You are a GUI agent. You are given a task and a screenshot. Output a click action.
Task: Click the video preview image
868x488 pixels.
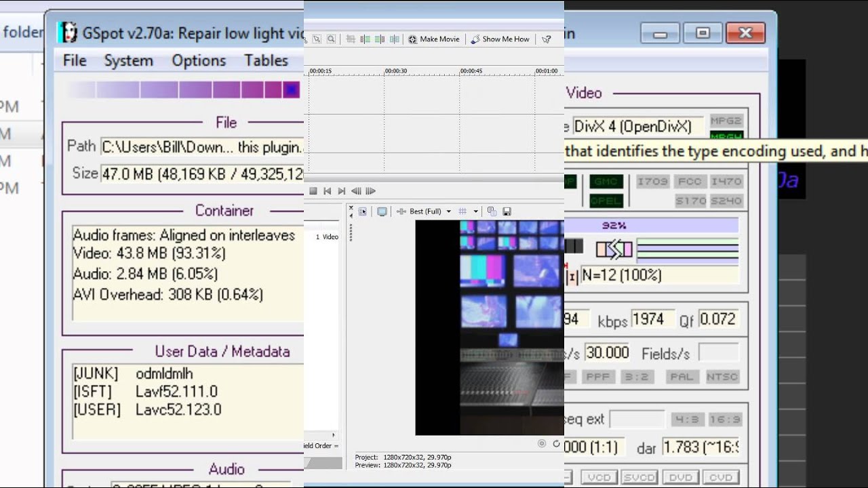(x=490, y=327)
